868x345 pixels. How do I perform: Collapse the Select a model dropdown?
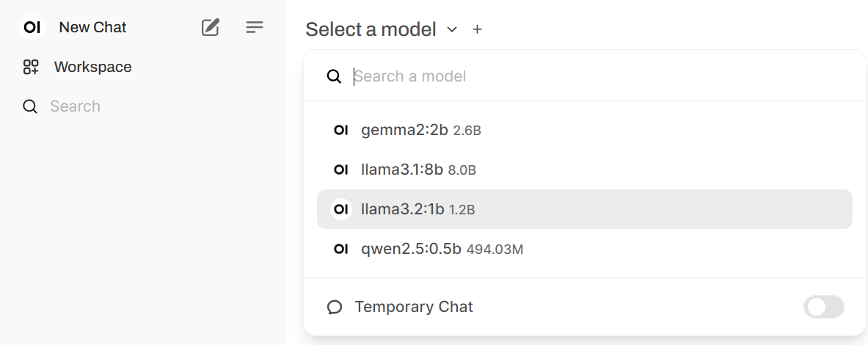[371, 29]
